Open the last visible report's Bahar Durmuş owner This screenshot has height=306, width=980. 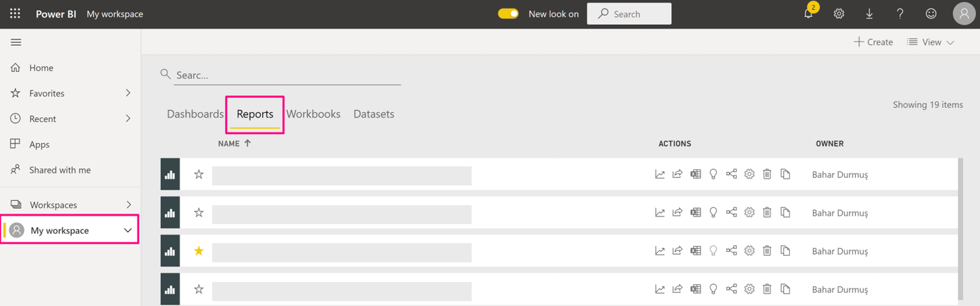point(840,289)
